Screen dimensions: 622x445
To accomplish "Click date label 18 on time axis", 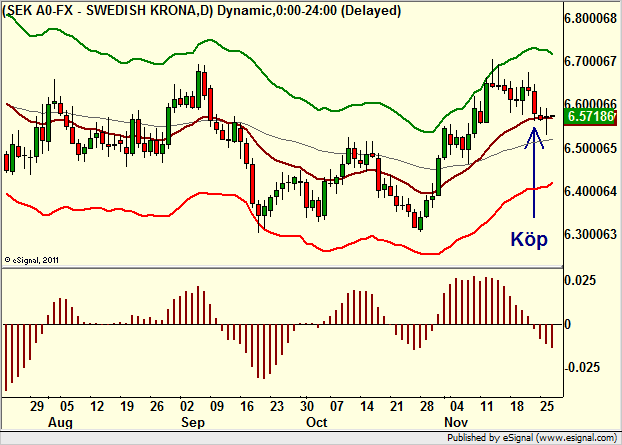I will (516, 407).
